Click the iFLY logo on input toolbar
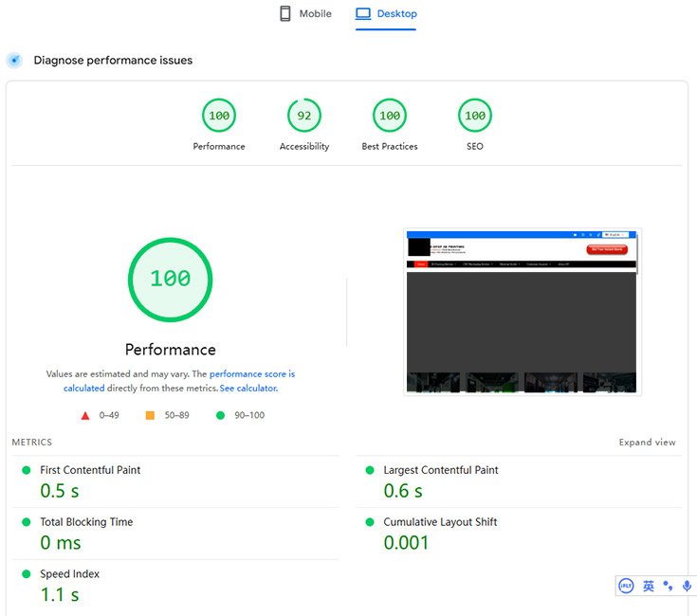The width and height of the screenshot is (697, 616). 627,587
